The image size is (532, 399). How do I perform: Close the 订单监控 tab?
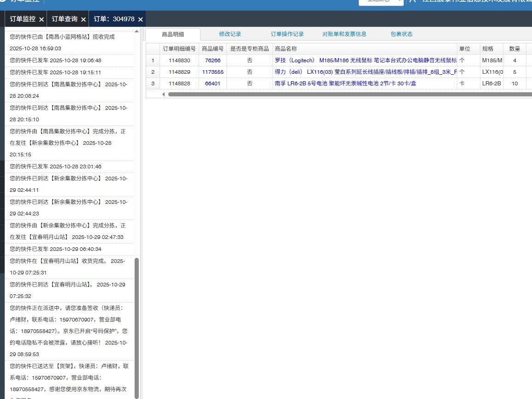pos(41,19)
